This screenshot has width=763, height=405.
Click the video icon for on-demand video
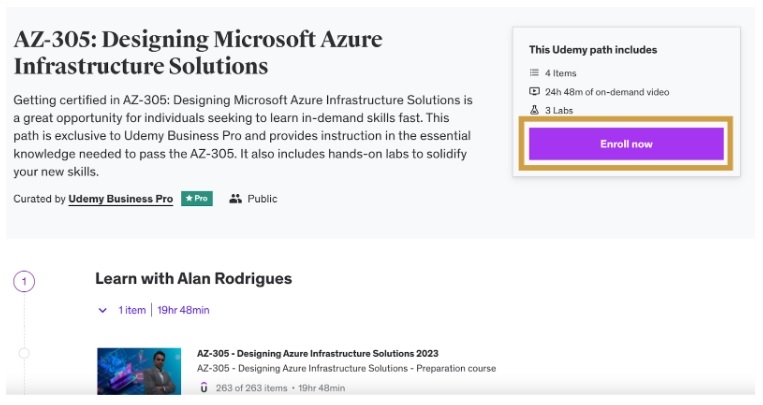coord(534,92)
